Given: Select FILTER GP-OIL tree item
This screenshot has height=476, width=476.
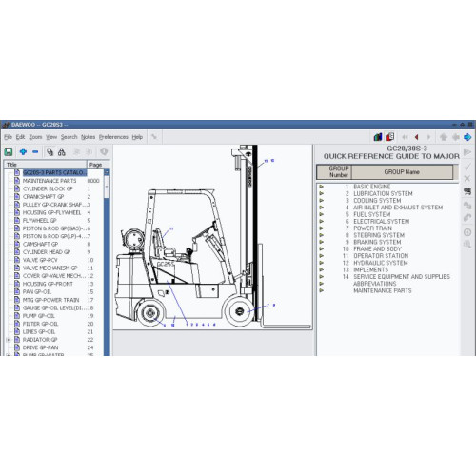Looking at the screenshot, I should pyautogui.click(x=40, y=324).
